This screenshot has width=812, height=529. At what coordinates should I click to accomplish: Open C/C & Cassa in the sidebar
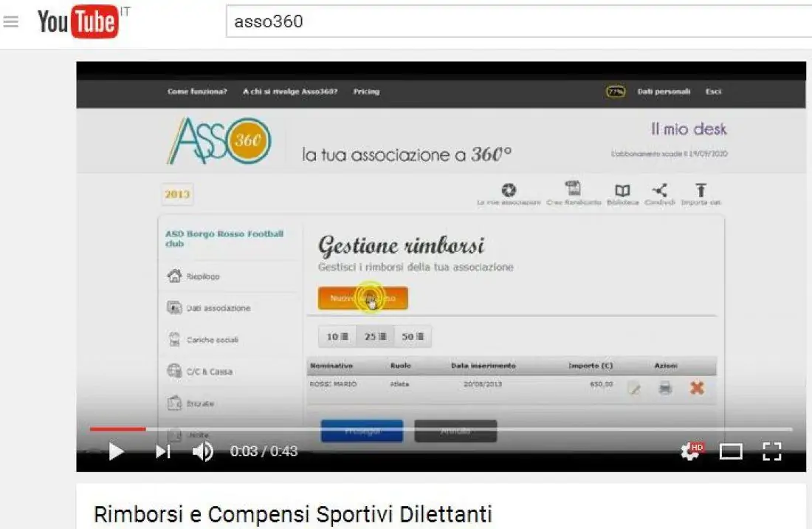200,372
